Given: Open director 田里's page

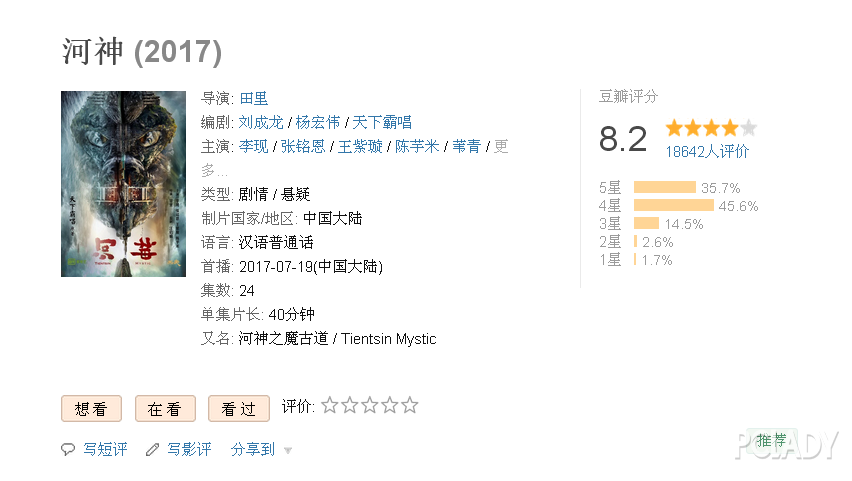Looking at the screenshot, I should [254, 98].
